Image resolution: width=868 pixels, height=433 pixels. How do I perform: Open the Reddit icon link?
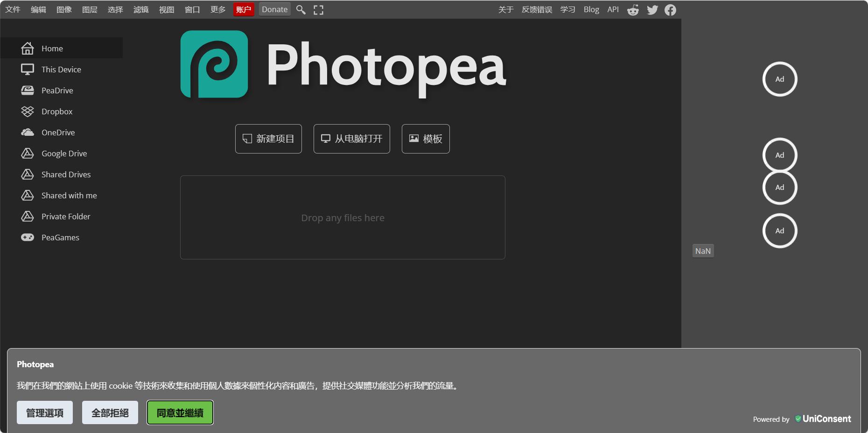click(x=633, y=10)
